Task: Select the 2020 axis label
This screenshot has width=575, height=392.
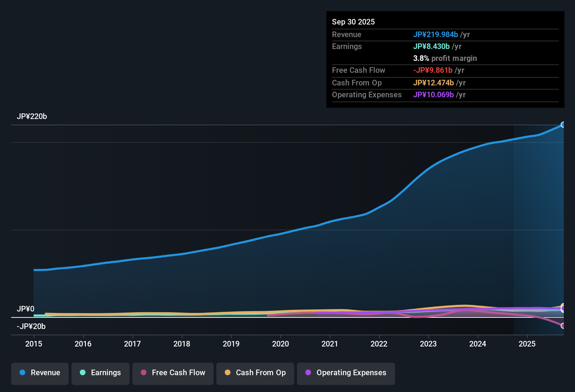Action: (280, 344)
